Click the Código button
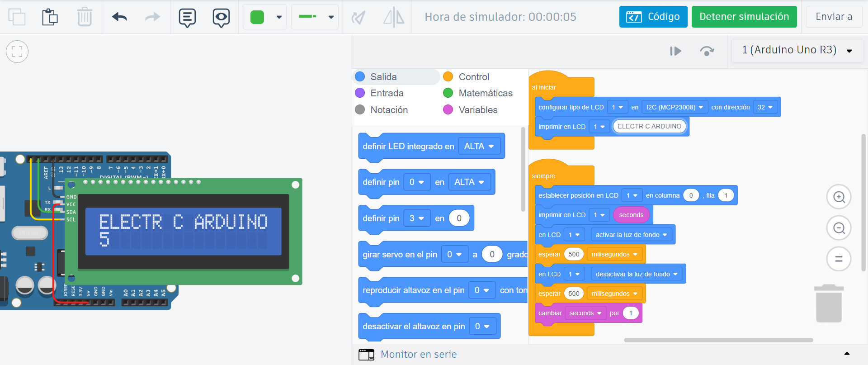The height and width of the screenshot is (365, 868). 653,17
